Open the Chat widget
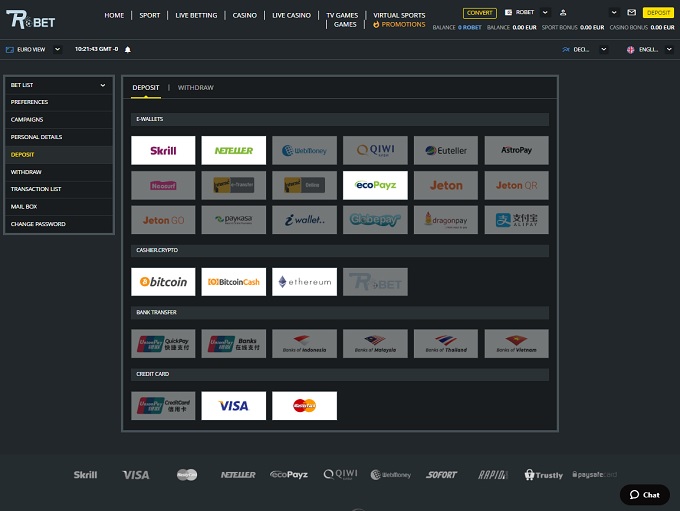The width and height of the screenshot is (680, 511). pyautogui.click(x=644, y=495)
